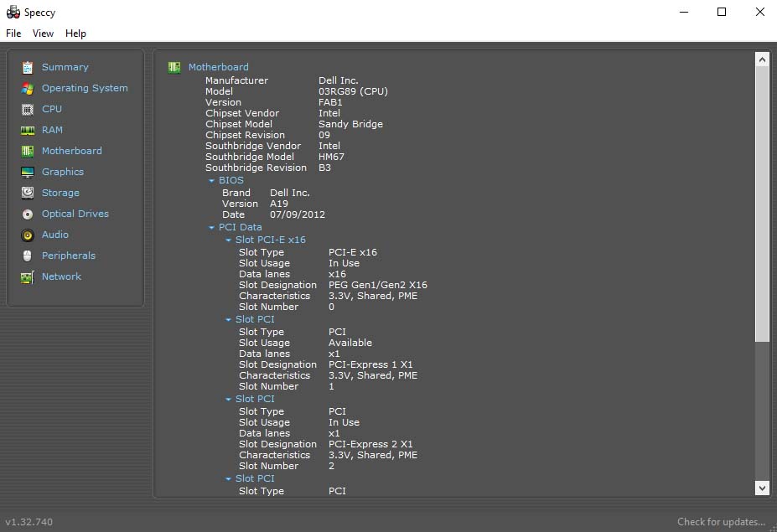The image size is (777, 532).
Task: Collapse the last Slot PCI node at bottom
Action: [228, 479]
